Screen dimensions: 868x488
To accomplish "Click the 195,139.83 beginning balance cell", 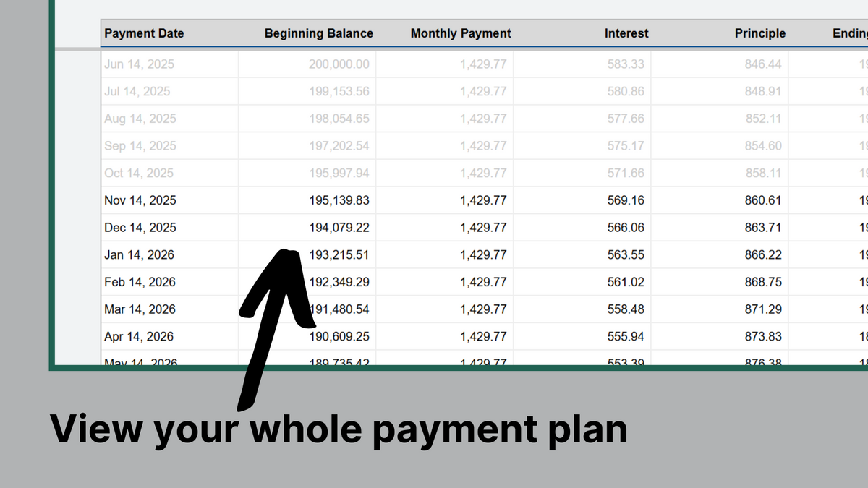I will click(307, 200).
